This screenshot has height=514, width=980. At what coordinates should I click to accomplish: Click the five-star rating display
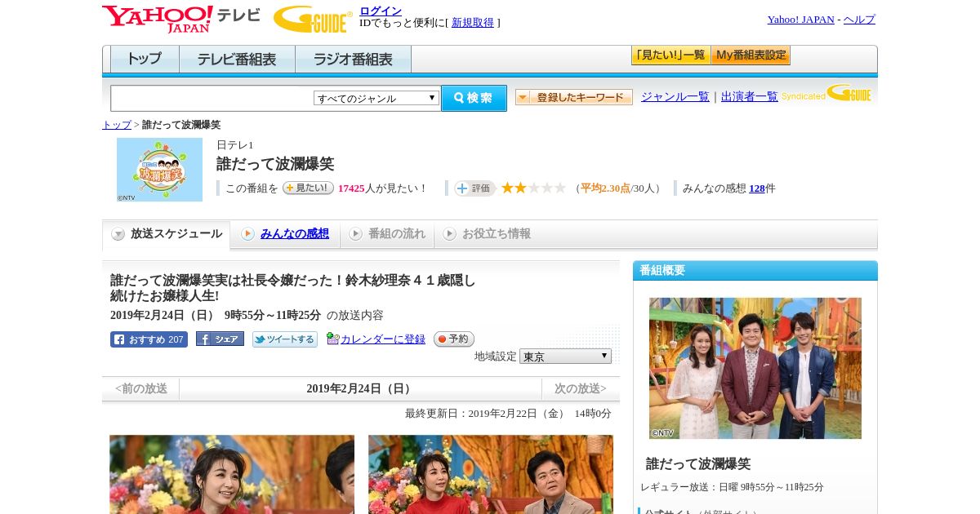tap(533, 188)
